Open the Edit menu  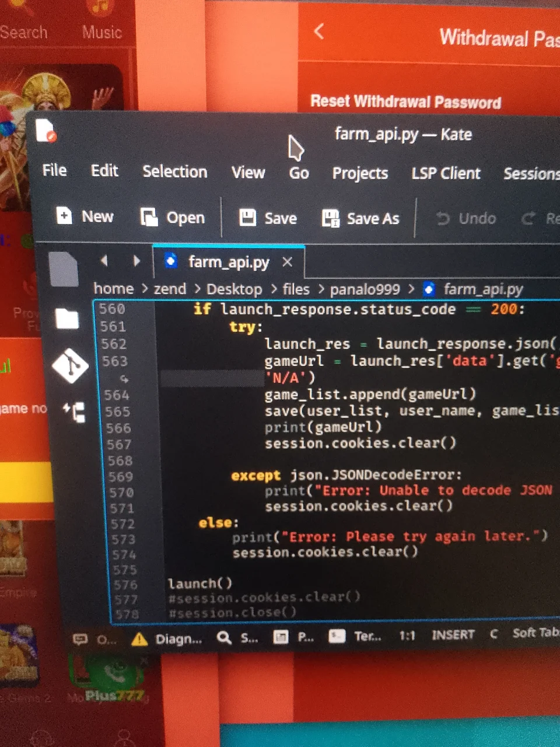tap(104, 170)
